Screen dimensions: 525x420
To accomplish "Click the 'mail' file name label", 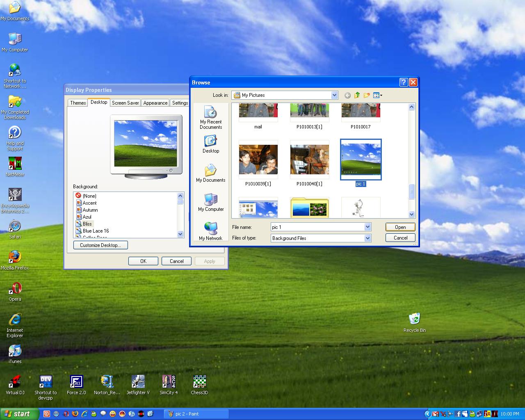I will 258,127.
